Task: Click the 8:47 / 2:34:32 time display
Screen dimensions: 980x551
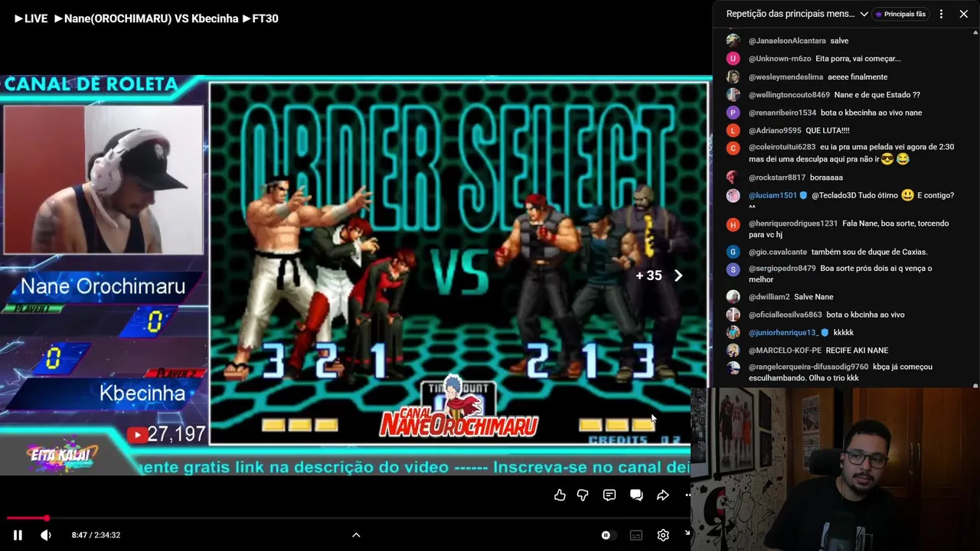Action: [x=96, y=535]
